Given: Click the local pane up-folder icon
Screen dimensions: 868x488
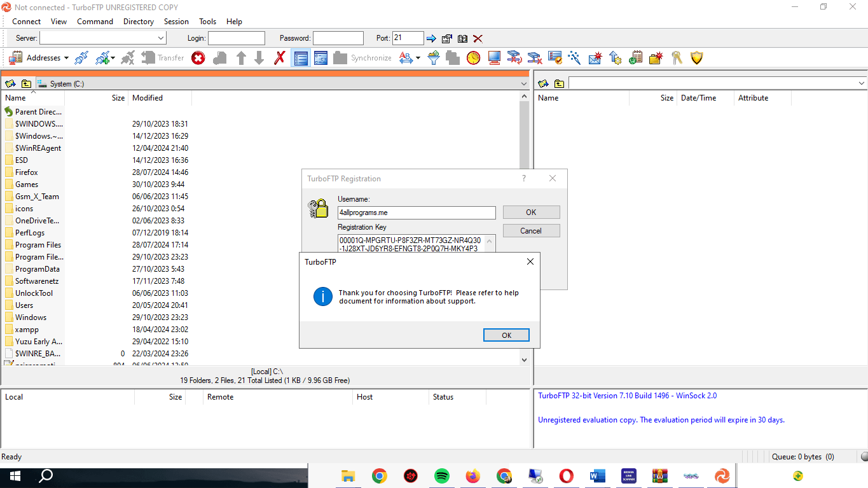Looking at the screenshot, I should pyautogui.click(x=26, y=83).
